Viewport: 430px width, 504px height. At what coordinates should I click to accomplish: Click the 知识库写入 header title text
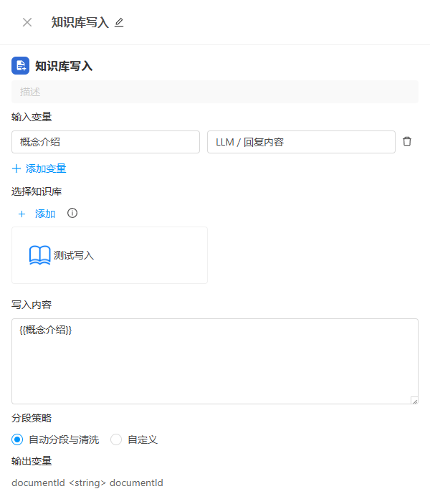(x=80, y=22)
